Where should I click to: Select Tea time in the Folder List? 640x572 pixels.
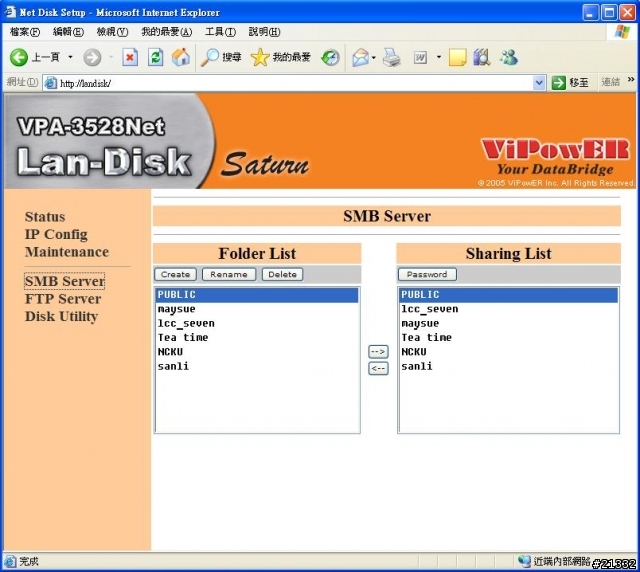pyautogui.click(x=256, y=338)
